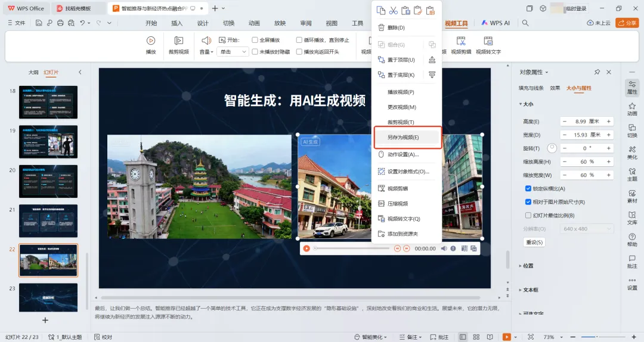This screenshot has width=644, height=342.
Task: Select slide 19 thumbnail
Action: tap(48, 142)
